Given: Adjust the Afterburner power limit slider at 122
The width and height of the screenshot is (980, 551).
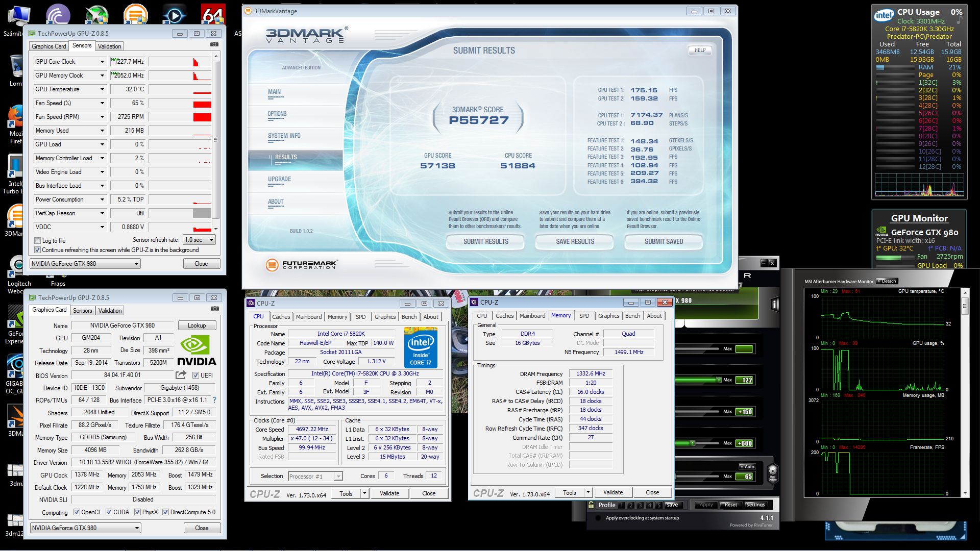Looking at the screenshot, I should tap(719, 380).
